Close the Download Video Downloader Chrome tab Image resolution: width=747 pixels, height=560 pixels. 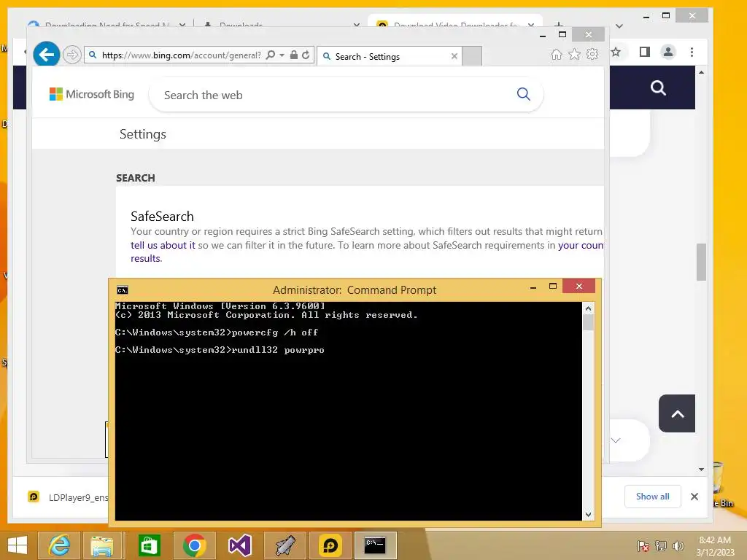531,25
